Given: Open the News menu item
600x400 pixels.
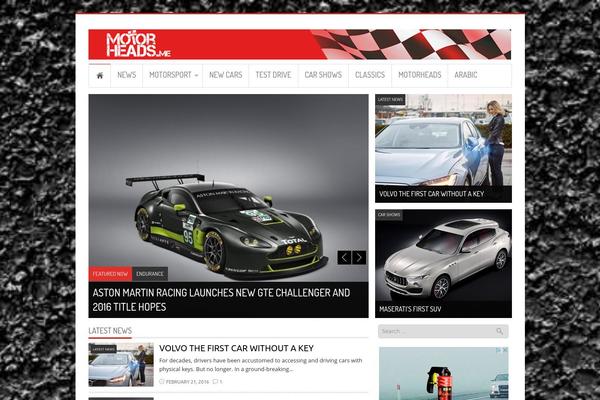Looking at the screenshot, I should coord(127,75).
